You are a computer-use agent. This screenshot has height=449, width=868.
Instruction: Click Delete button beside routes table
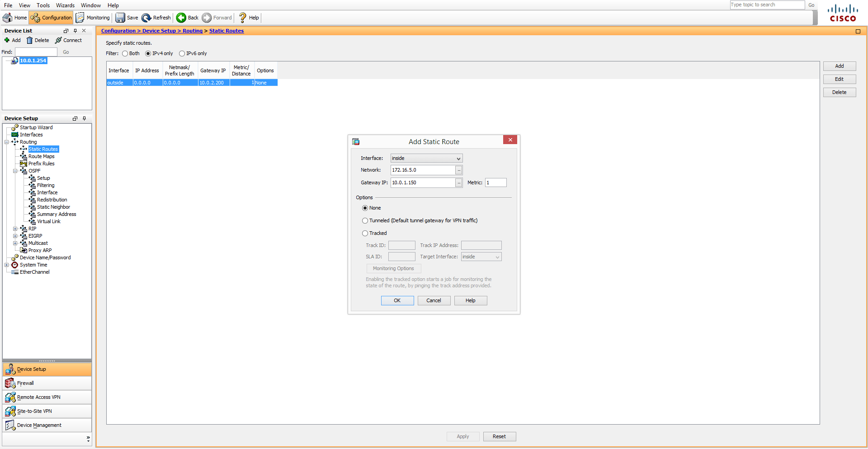tap(840, 92)
